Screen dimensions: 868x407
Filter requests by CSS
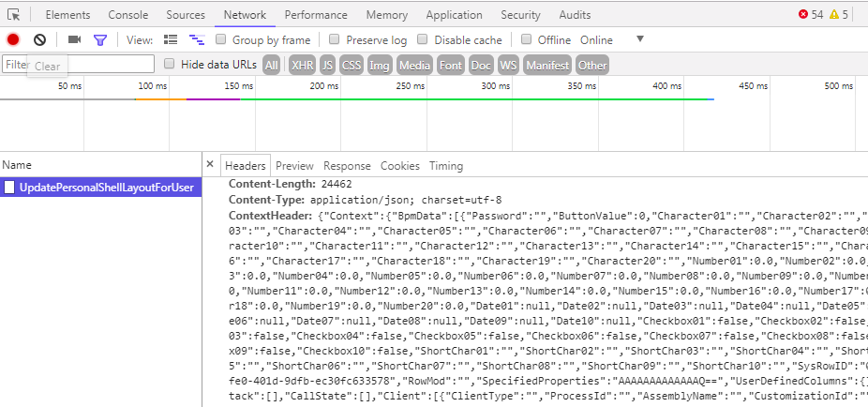(x=352, y=66)
